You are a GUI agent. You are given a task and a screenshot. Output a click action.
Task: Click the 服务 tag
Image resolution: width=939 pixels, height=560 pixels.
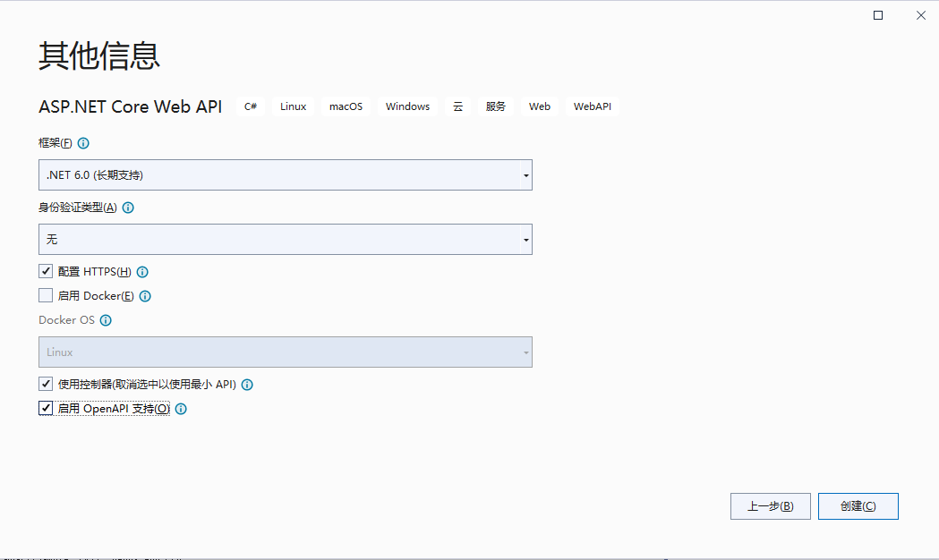[x=495, y=106]
